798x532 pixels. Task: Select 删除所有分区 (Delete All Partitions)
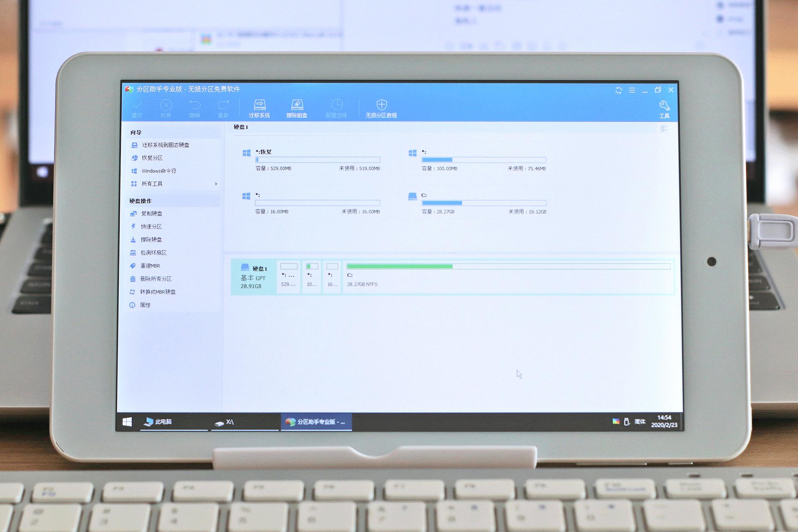click(x=157, y=278)
